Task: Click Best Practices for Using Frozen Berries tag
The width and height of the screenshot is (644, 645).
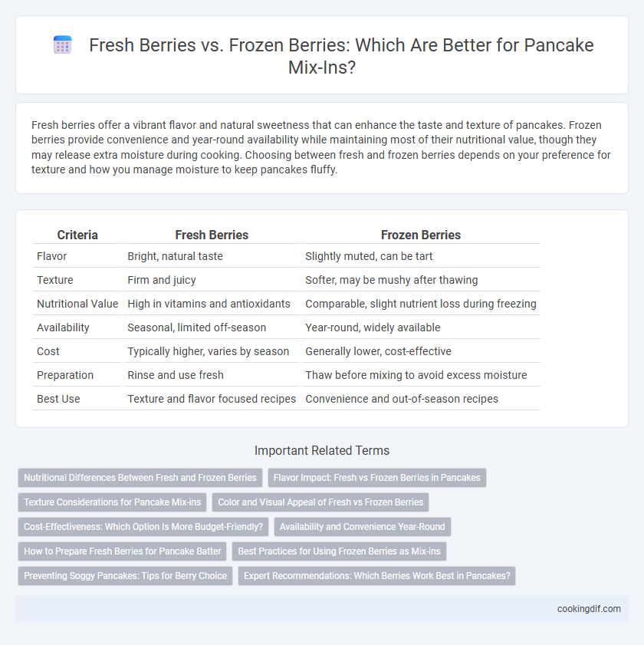Action: click(340, 551)
